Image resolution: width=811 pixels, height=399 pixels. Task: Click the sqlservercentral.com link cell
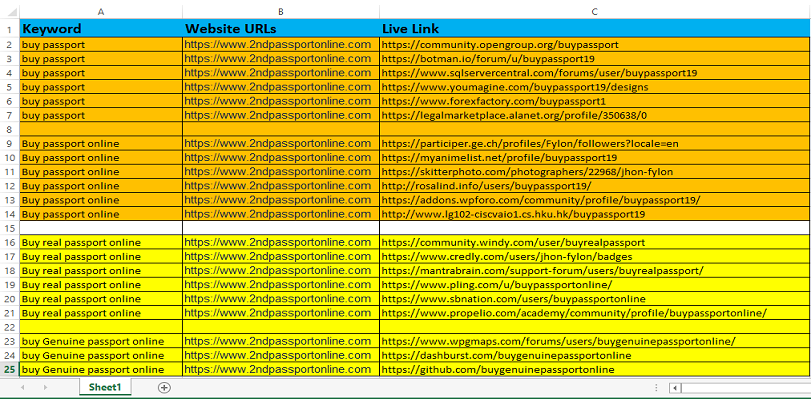coord(595,72)
